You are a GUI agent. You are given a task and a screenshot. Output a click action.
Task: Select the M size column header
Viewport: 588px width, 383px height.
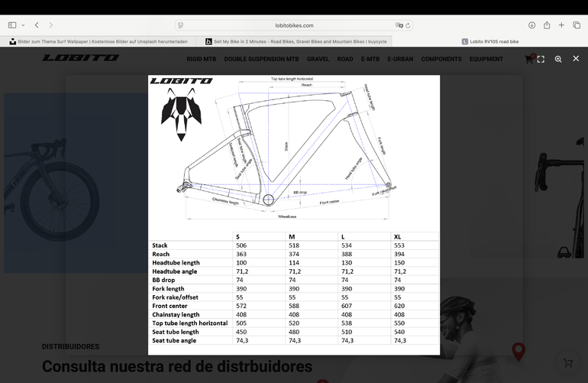coord(292,237)
